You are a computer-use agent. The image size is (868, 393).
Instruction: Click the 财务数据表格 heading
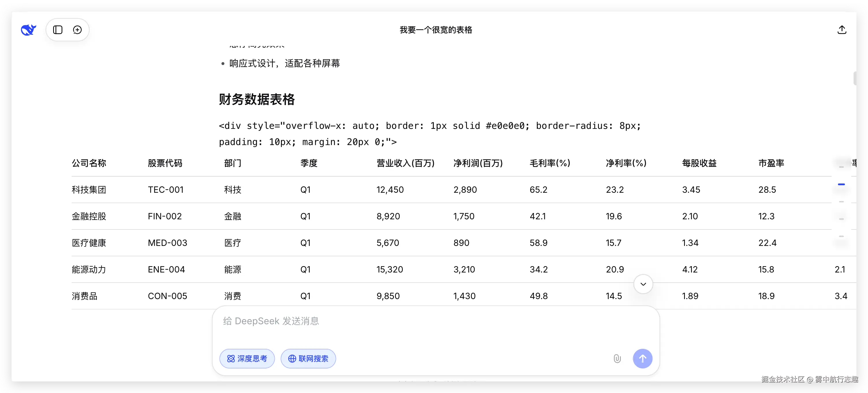point(257,99)
